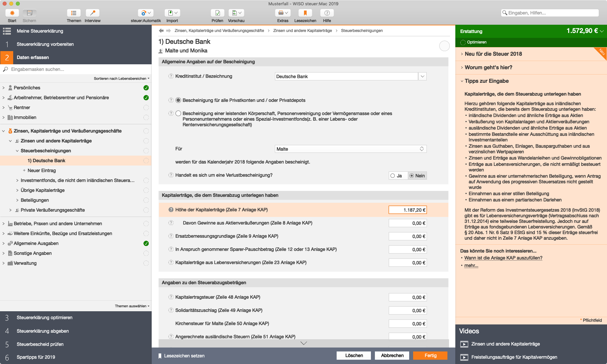Click the Löschen button
607x364 pixels.
click(x=354, y=355)
